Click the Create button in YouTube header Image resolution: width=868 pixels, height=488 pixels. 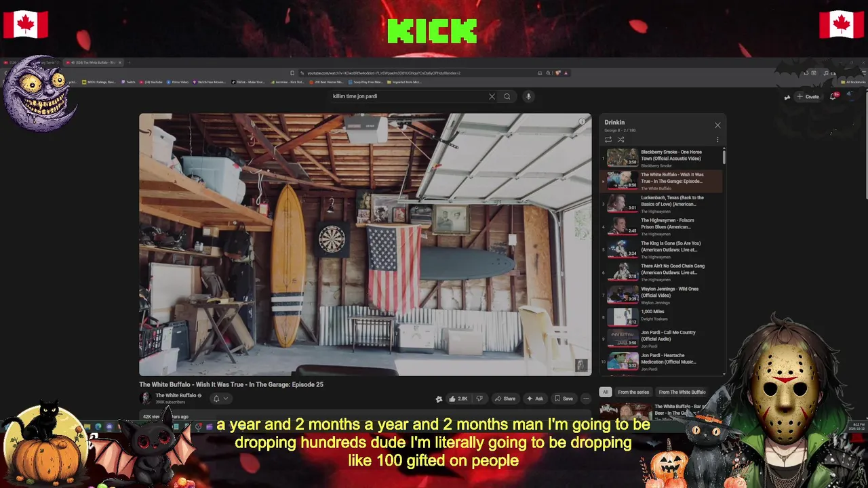[x=808, y=97]
